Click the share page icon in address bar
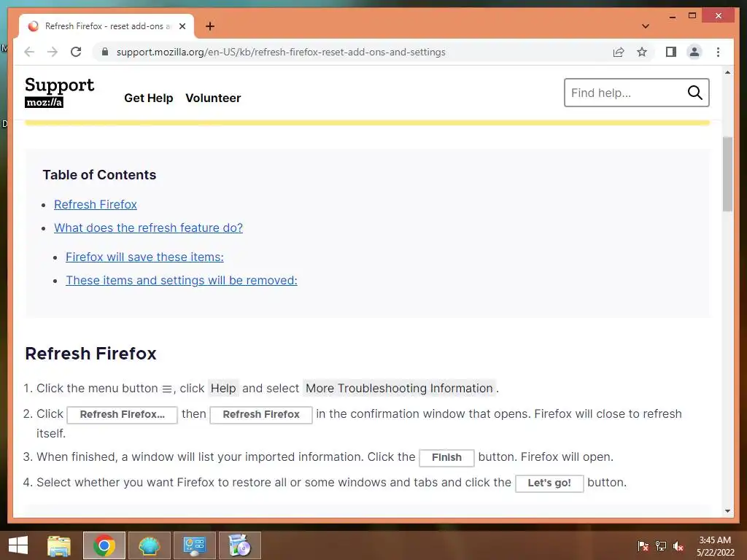747x560 pixels. [619, 52]
